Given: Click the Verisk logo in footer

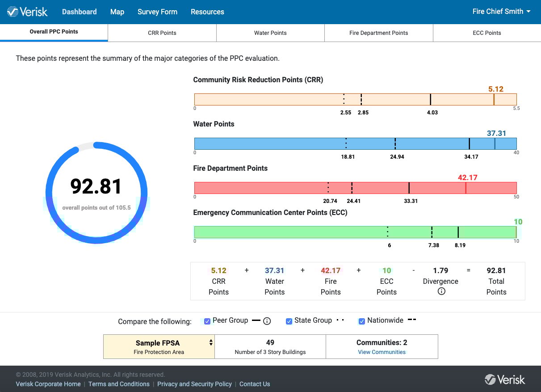Looking at the screenshot, I should [505, 379].
